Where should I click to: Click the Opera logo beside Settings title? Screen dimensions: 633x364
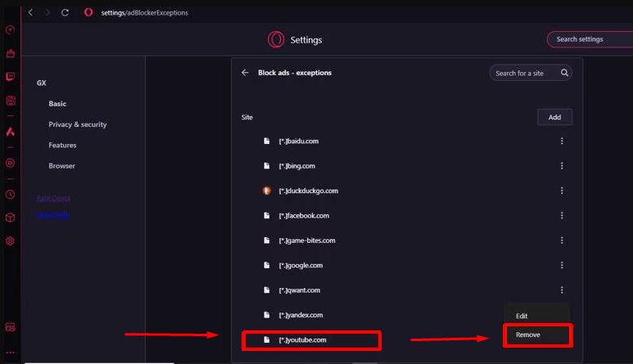tap(276, 39)
